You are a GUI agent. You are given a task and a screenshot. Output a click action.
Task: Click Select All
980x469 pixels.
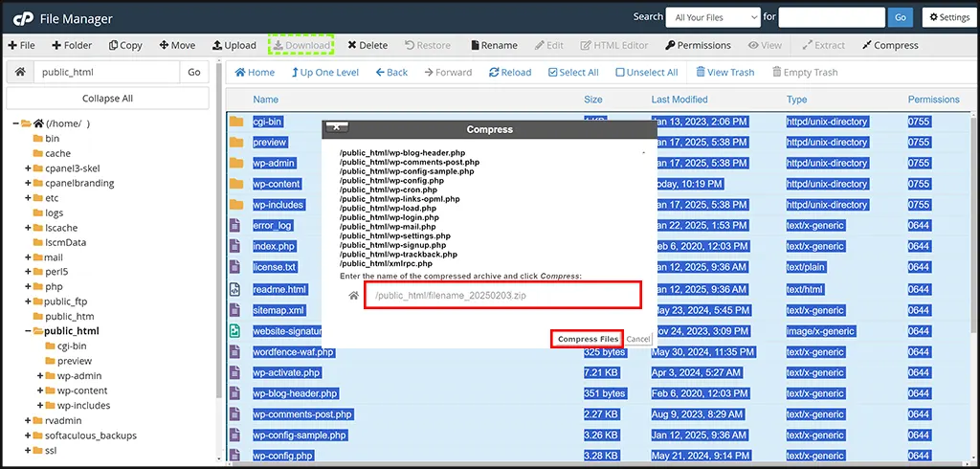573,72
